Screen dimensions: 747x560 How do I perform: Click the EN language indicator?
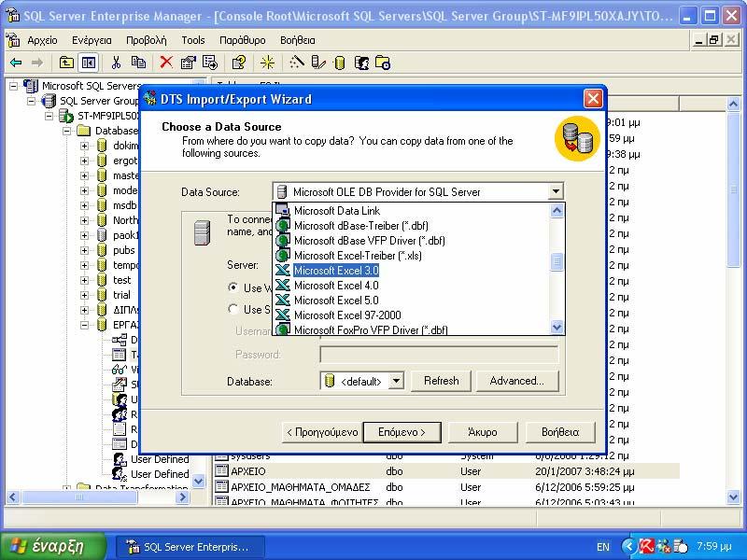pos(603,547)
